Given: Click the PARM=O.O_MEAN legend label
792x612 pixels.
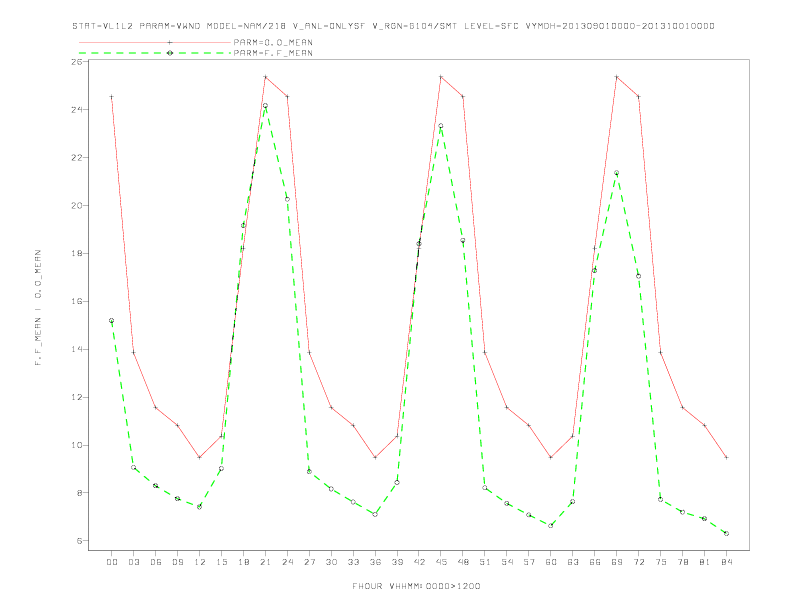Looking at the screenshot, I should tap(273, 42).
